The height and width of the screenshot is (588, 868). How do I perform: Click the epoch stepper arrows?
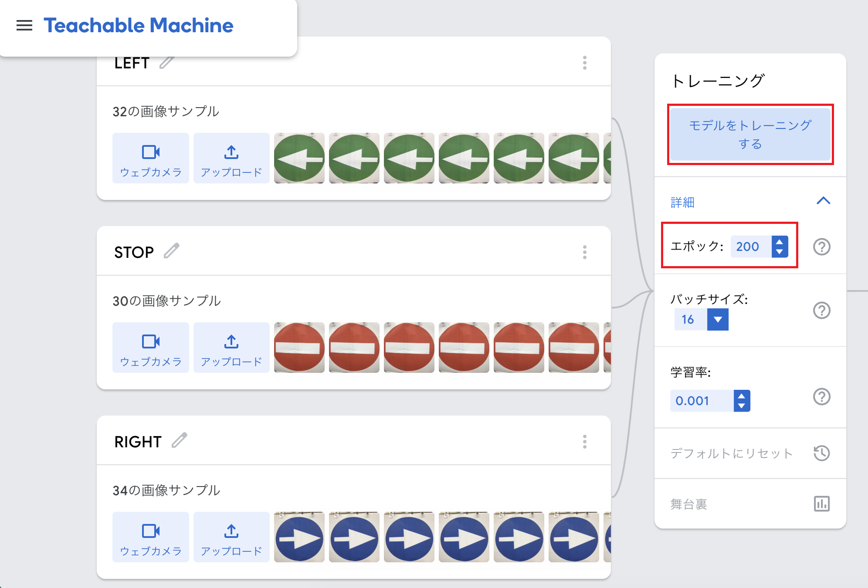pos(780,247)
